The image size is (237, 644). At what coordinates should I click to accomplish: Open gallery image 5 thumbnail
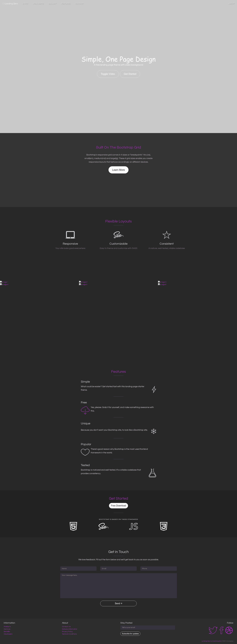pos(83,285)
